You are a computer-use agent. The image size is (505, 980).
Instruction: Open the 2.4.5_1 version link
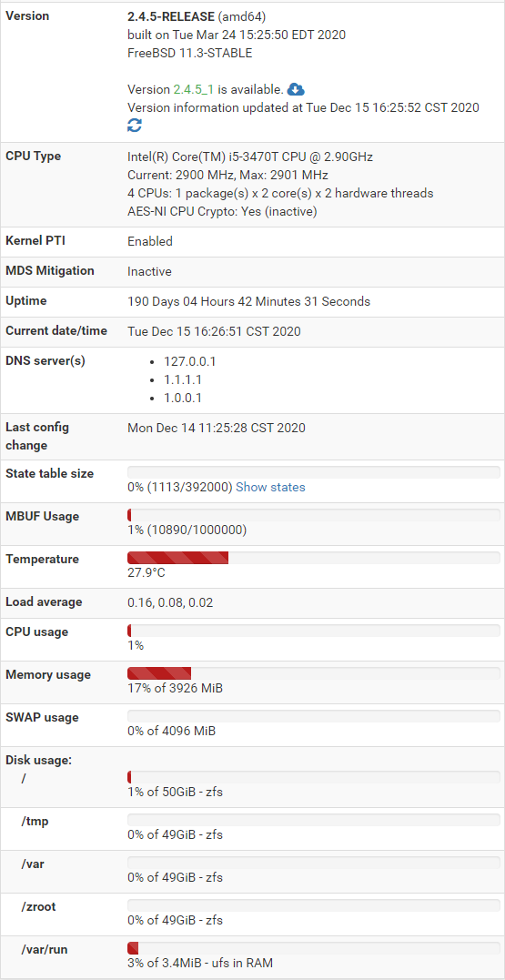pyautogui.click(x=193, y=89)
